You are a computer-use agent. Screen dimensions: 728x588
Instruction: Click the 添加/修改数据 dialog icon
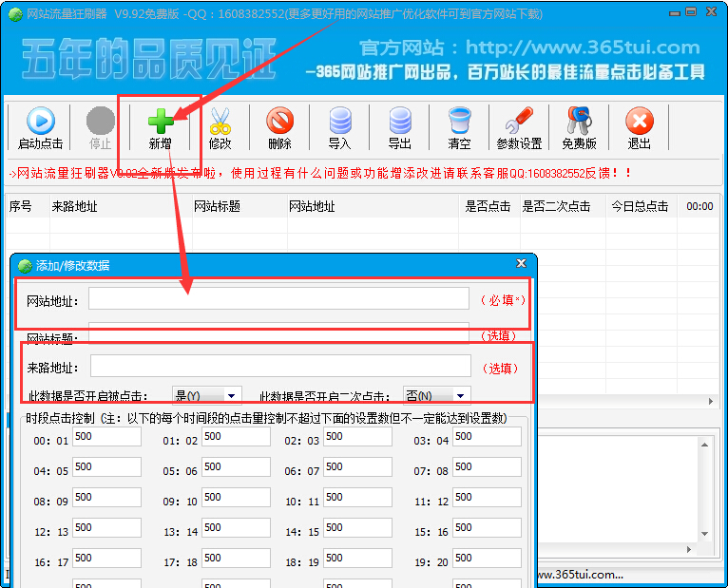click(x=25, y=266)
